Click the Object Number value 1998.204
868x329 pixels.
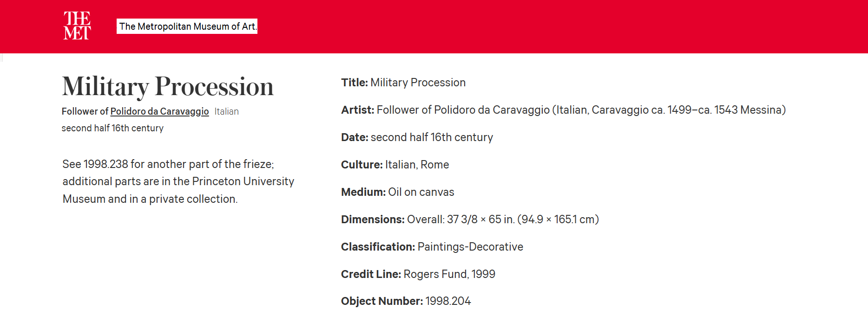tap(448, 301)
